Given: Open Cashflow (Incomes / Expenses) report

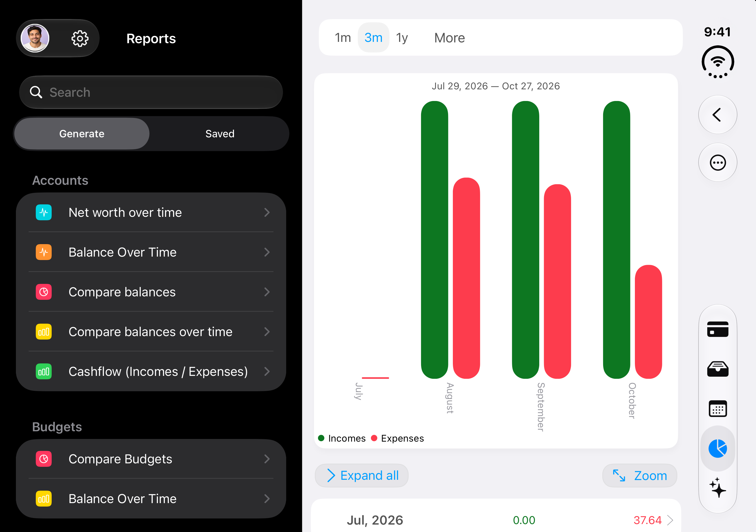Looking at the screenshot, I should tap(151, 372).
